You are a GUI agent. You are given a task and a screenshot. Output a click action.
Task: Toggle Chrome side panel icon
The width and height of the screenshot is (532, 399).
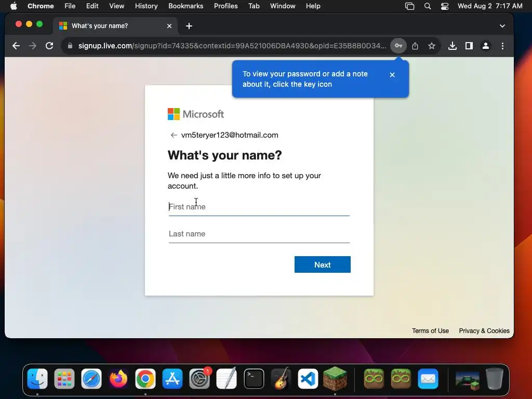coord(469,46)
